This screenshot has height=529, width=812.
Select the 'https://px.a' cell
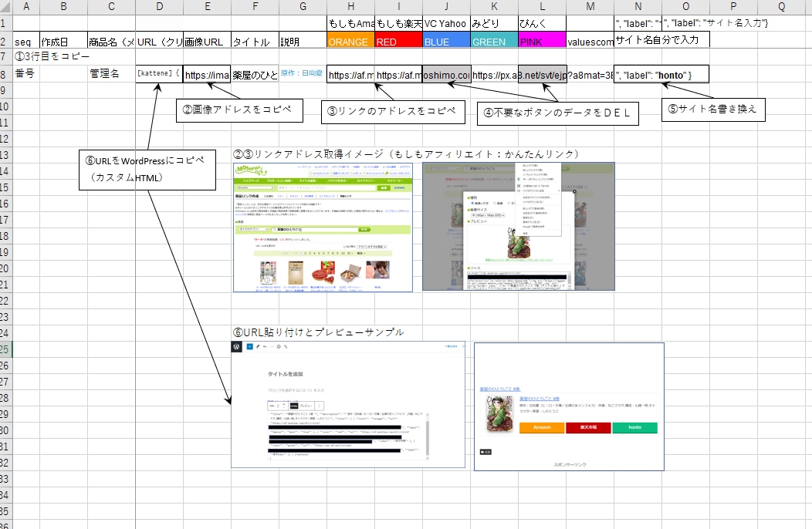(495, 74)
